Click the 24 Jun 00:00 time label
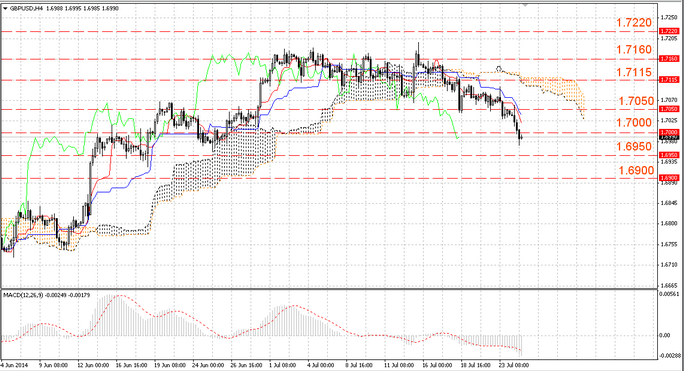The image size is (685, 371). 208,365
